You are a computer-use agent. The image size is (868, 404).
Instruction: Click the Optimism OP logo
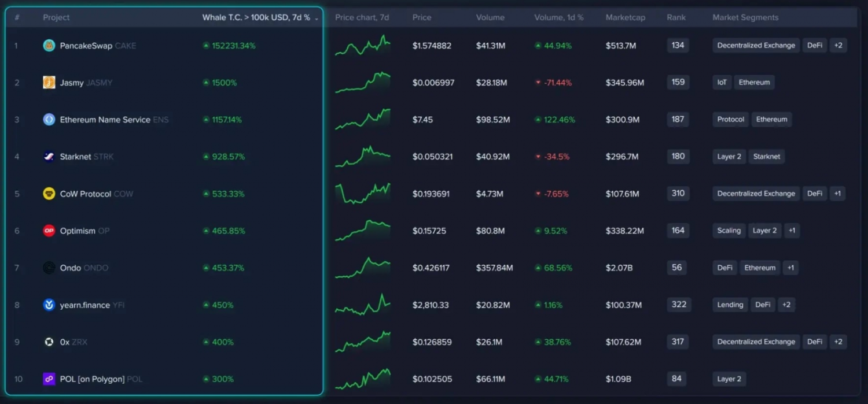click(x=49, y=231)
